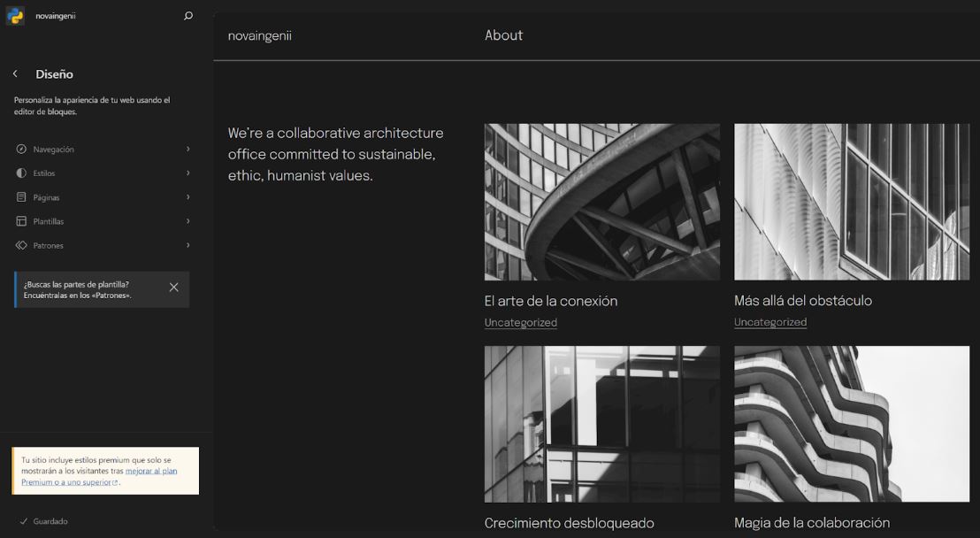Select the novaingenii site title in preview
The image size is (980, 538).
(259, 36)
